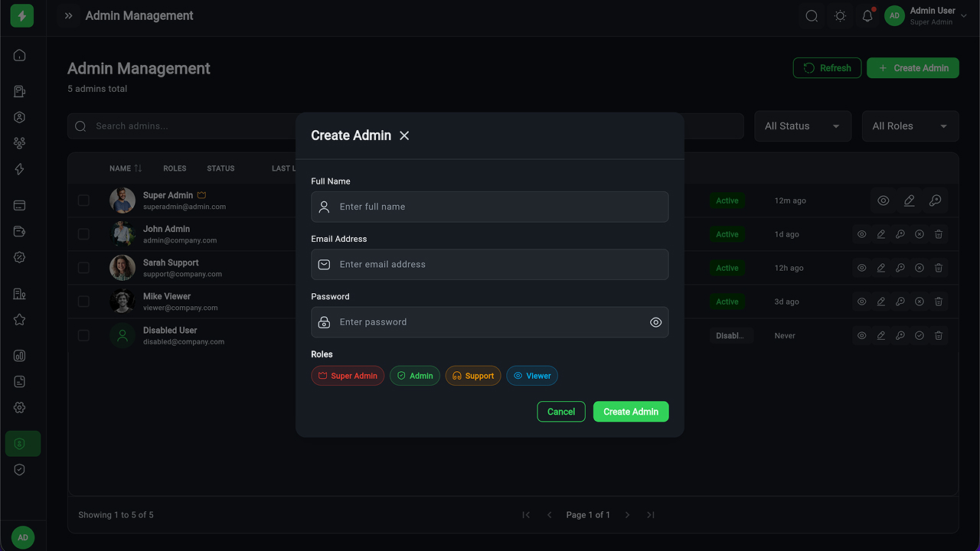
Task: Open the All Roles dropdown
Action: pyautogui.click(x=910, y=126)
